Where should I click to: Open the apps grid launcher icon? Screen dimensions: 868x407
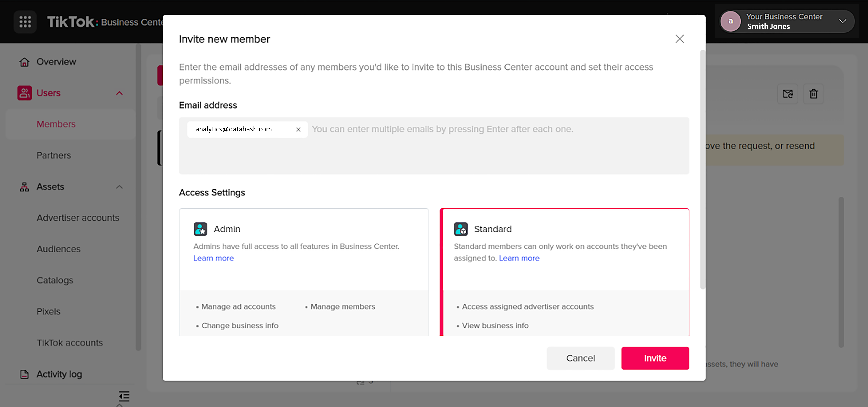point(25,22)
